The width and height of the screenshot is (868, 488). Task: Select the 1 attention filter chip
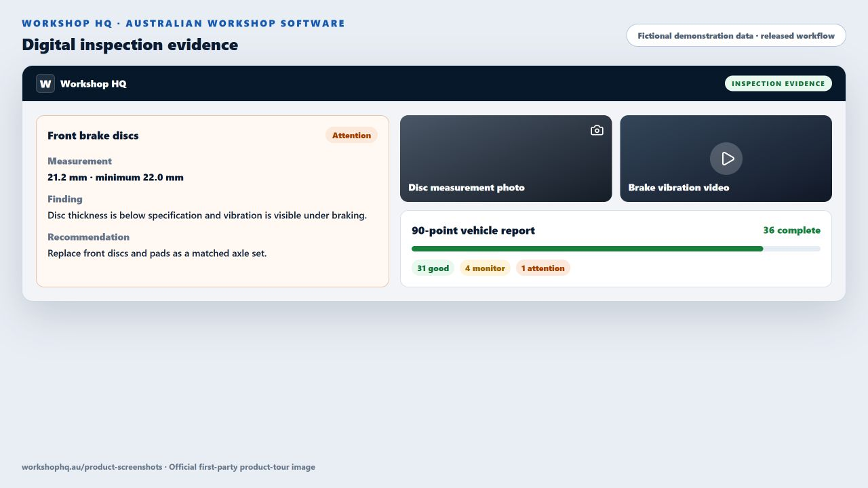pos(543,268)
